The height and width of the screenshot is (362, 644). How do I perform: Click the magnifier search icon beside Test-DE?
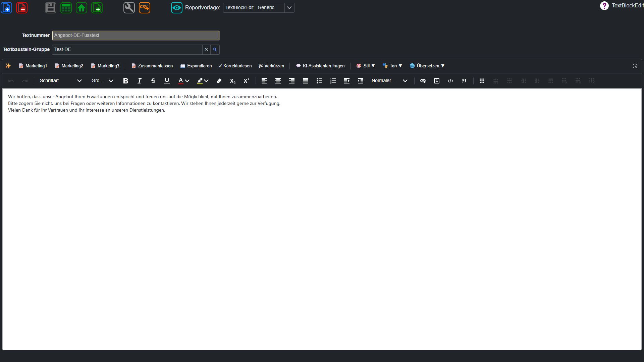click(x=215, y=49)
